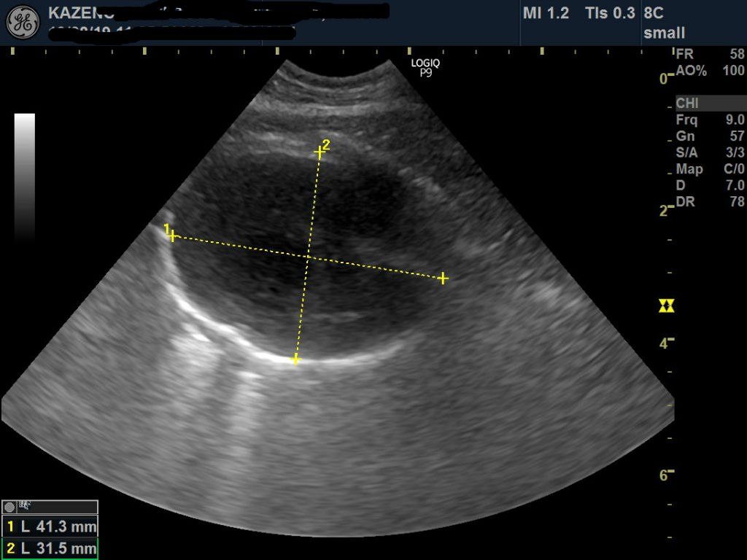
Task: Click the grayscale bar
Action: 25,177
